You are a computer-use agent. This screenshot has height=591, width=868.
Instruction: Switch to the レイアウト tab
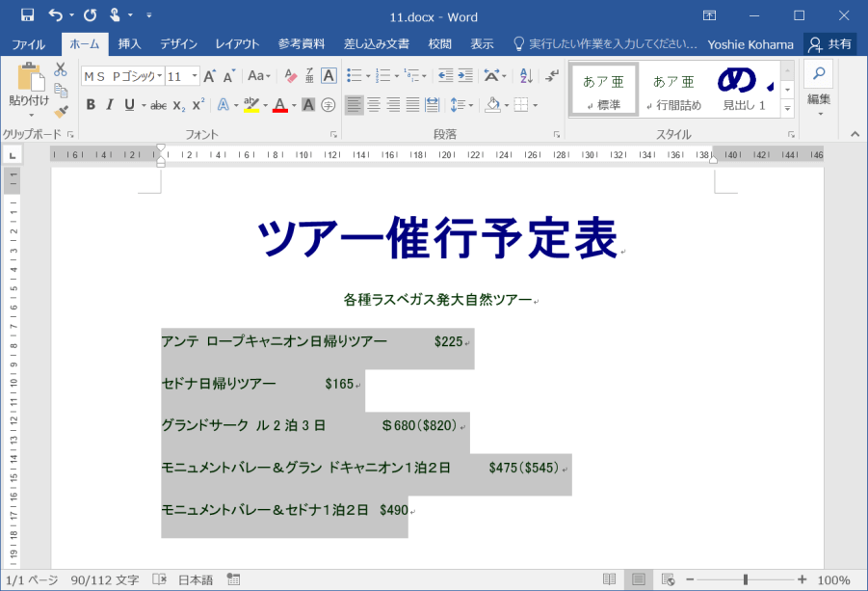(237, 44)
